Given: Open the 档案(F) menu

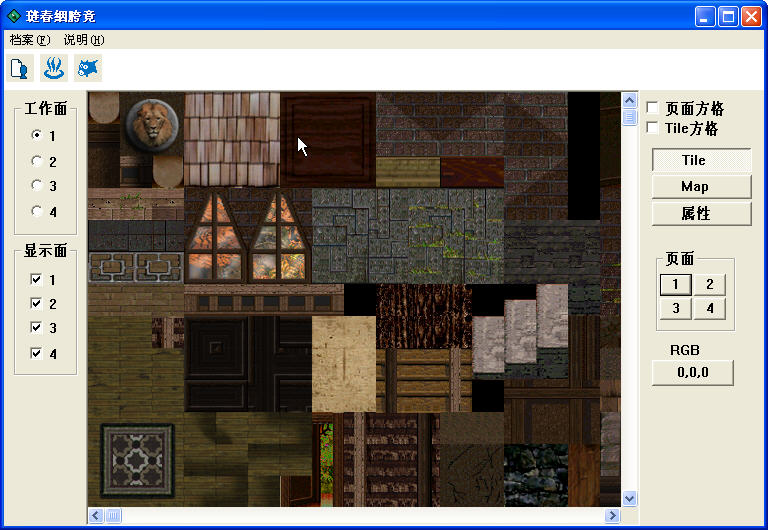Looking at the screenshot, I should point(30,40).
